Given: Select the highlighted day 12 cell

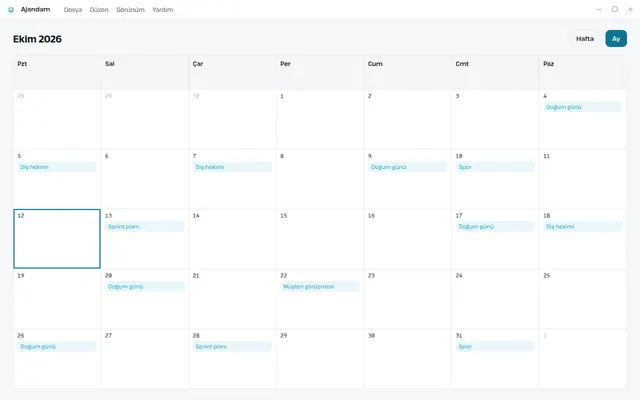Looking at the screenshot, I should click(57, 239).
